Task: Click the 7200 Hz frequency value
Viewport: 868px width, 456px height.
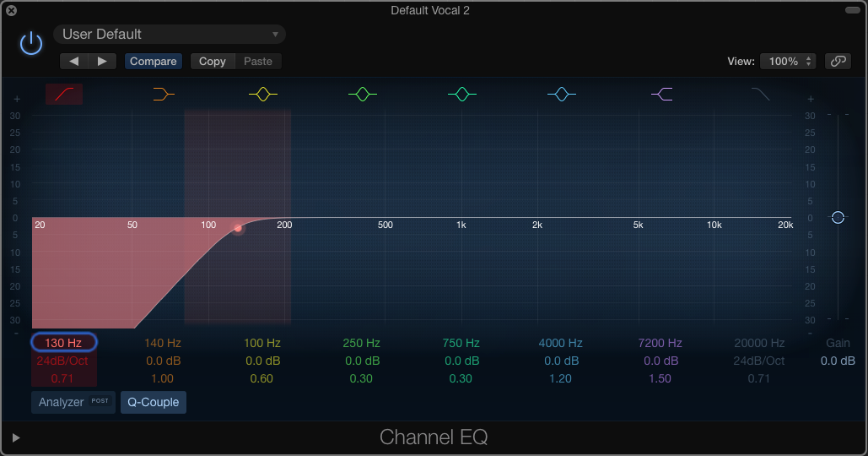Action: 660,343
